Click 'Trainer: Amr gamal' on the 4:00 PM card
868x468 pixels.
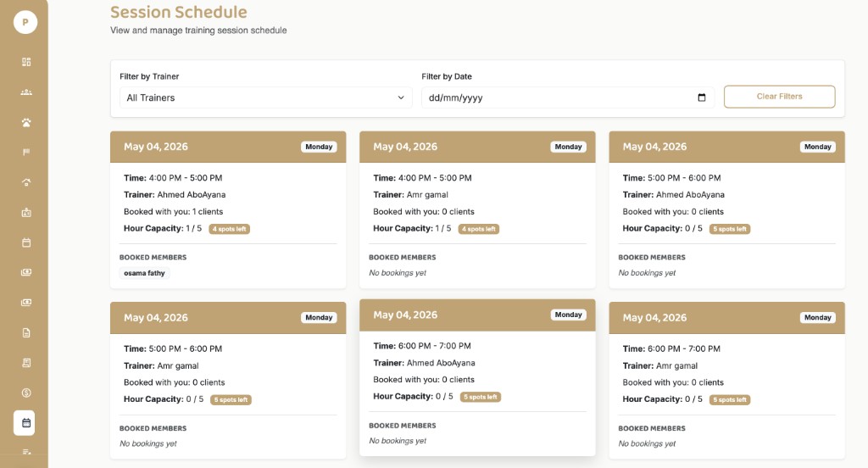click(x=411, y=194)
